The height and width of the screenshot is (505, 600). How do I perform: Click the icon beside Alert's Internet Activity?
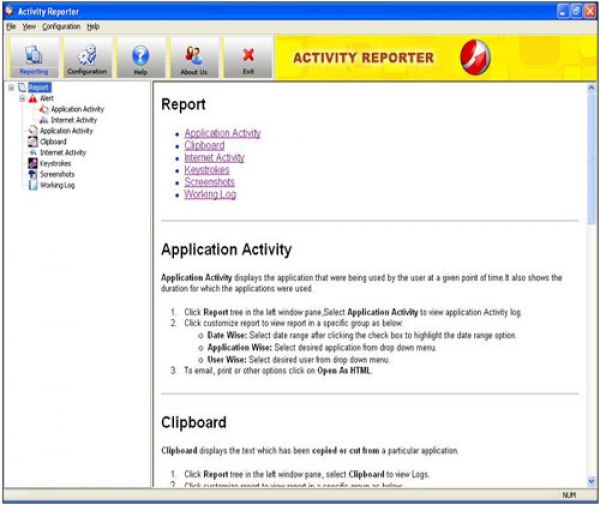(x=44, y=120)
